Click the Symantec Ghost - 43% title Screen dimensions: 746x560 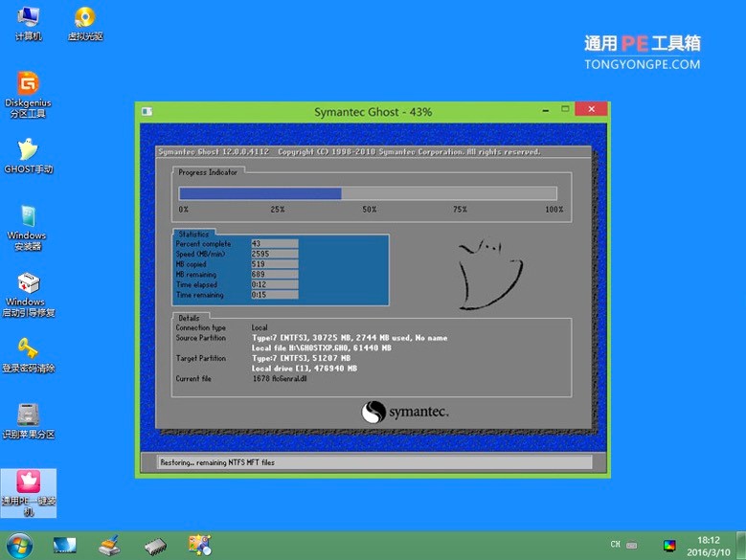tap(373, 112)
